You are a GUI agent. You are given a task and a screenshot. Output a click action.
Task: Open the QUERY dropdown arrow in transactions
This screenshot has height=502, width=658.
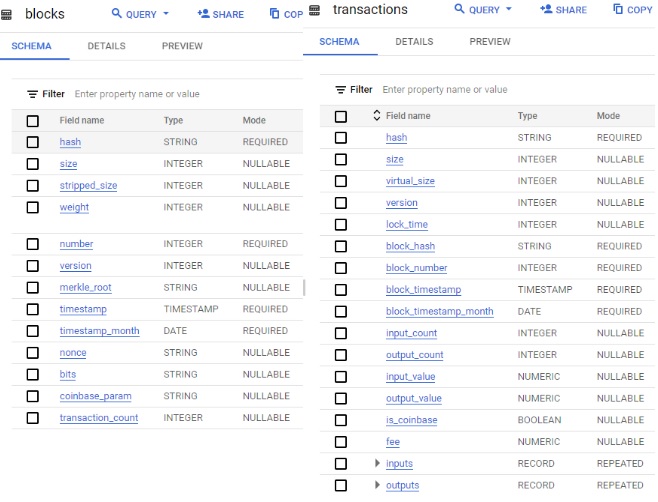[x=509, y=9]
